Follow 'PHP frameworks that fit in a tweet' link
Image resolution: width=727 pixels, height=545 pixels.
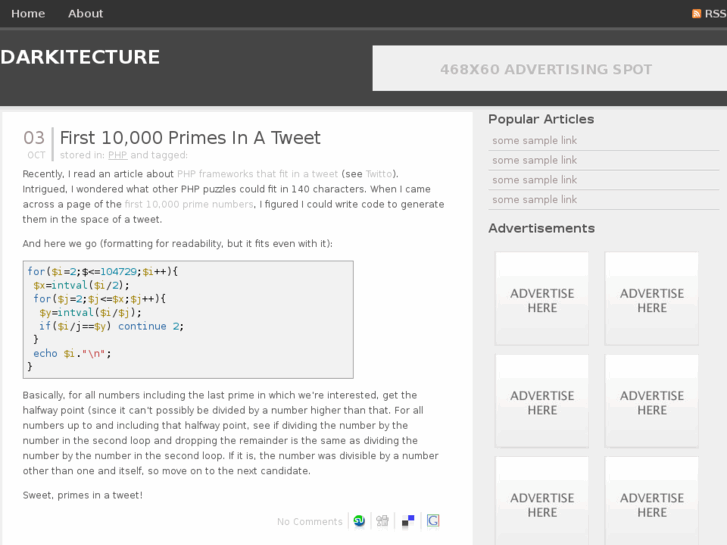[x=257, y=174]
